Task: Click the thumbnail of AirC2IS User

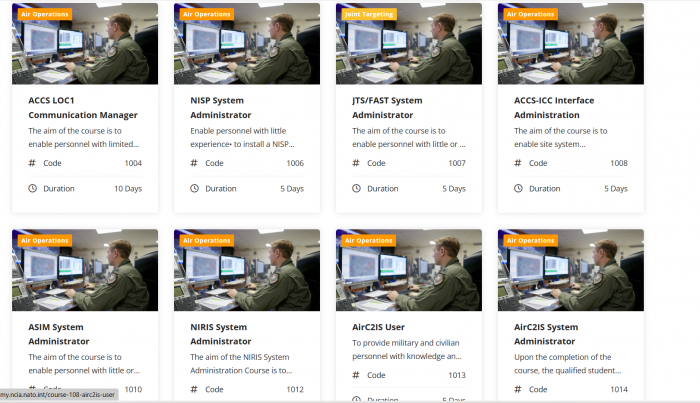Action: coord(409,270)
